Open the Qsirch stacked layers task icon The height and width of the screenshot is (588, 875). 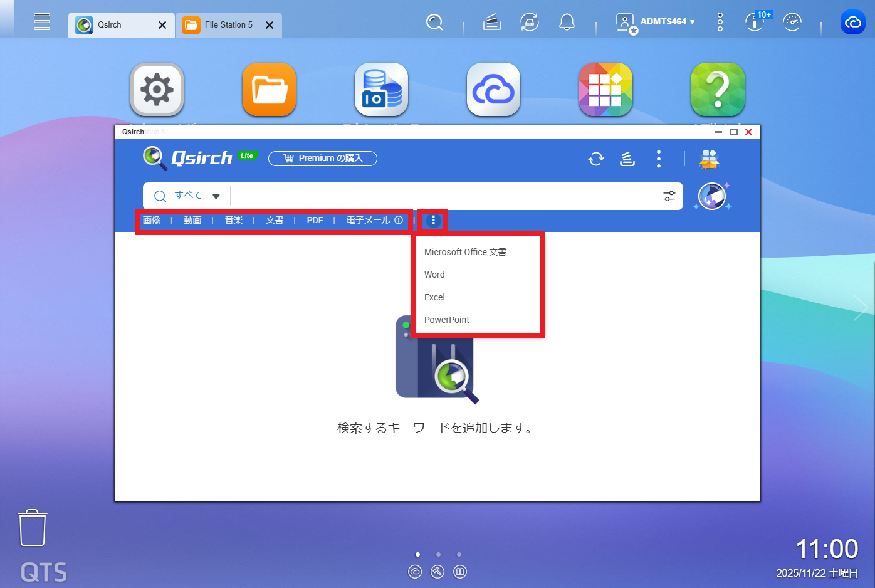coord(627,159)
